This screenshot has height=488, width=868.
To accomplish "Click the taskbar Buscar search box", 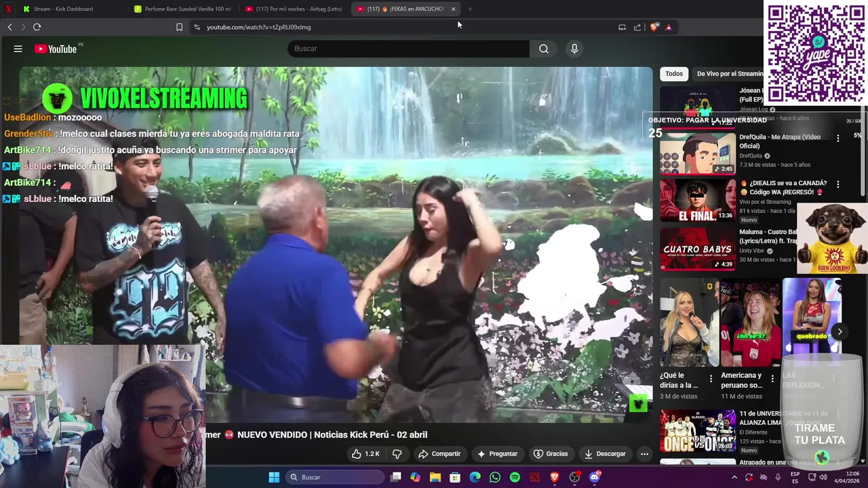I will pos(335,477).
